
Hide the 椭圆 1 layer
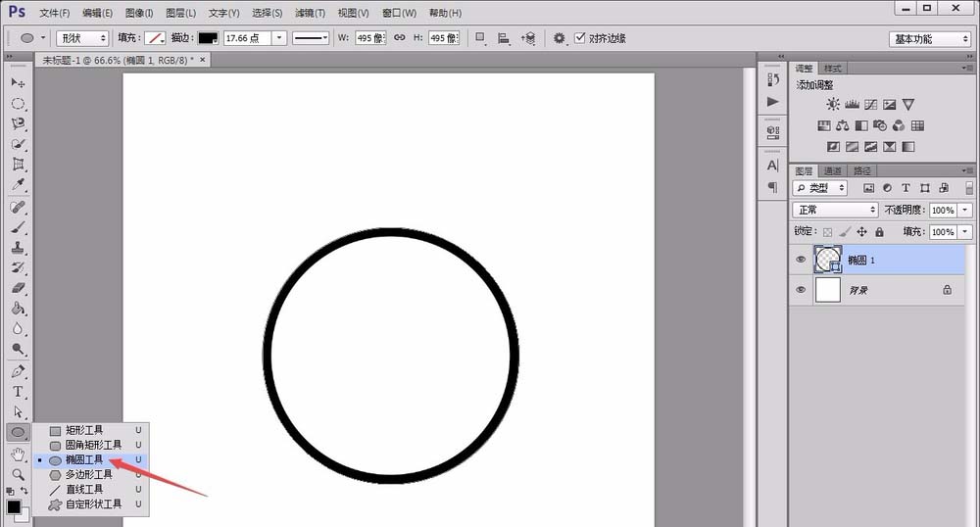pos(801,260)
